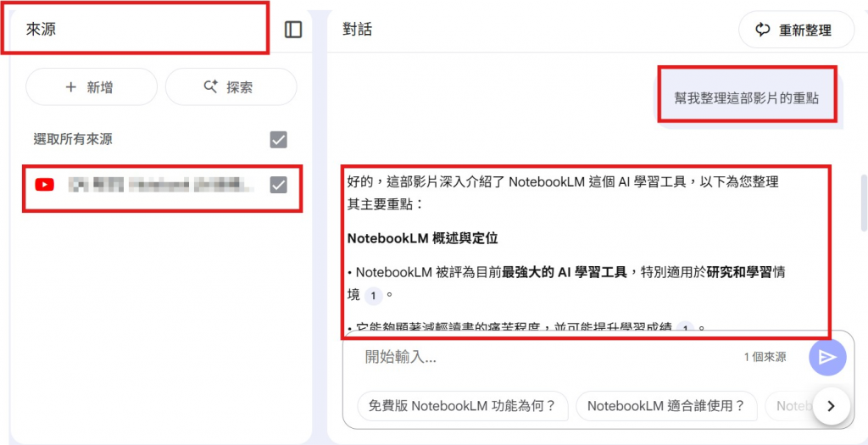Click the 新增 add source button
The width and height of the screenshot is (868, 445).
tap(92, 87)
